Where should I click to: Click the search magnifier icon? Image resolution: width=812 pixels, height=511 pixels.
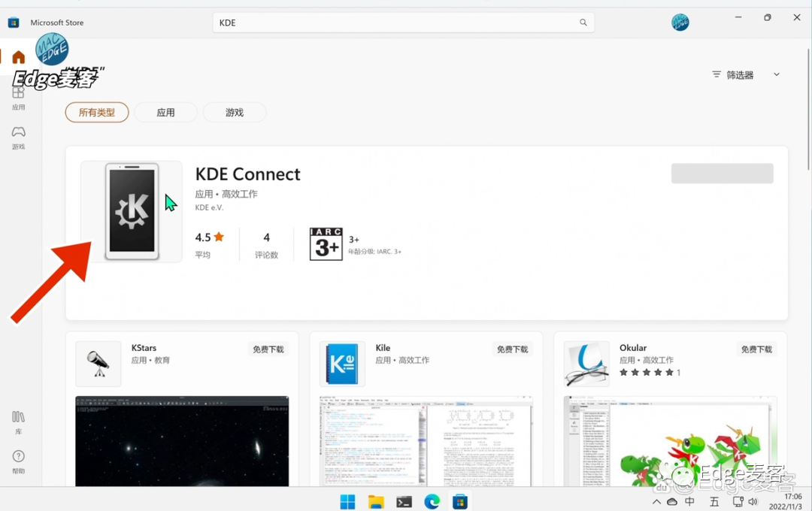point(583,23)
